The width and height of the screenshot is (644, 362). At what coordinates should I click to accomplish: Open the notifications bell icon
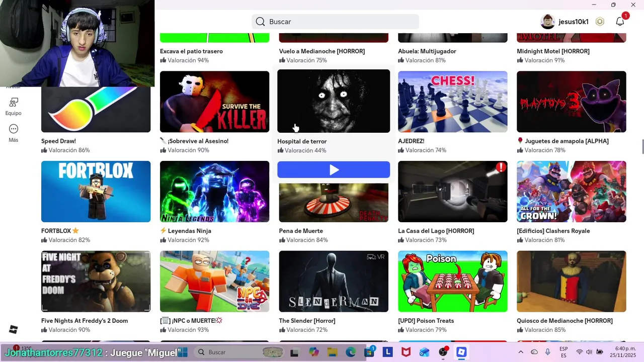[620, 22]
